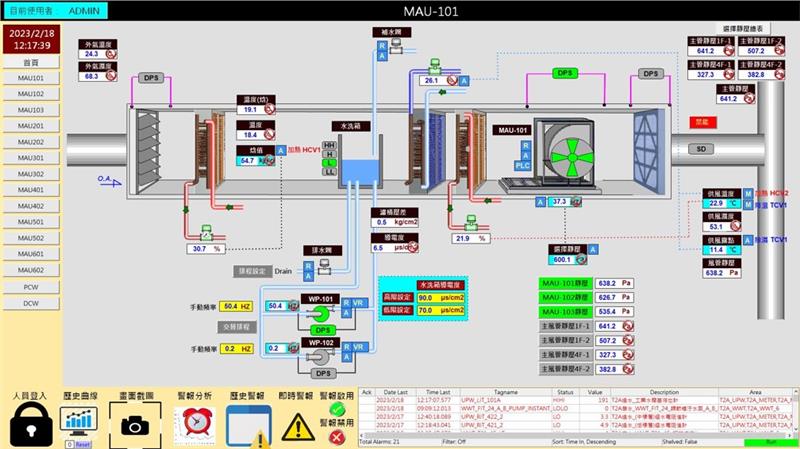Open the PCW page from sidebar
Image resolution: width=800 pixels, height=449 pixels.
[x=31, y=287]
